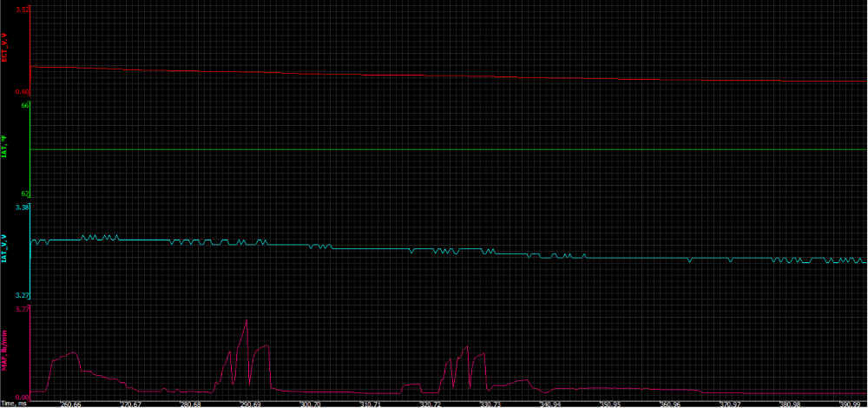Click the 390.99 time marker
The width and height of the screenshot is (868, 408).
[849, 404]
